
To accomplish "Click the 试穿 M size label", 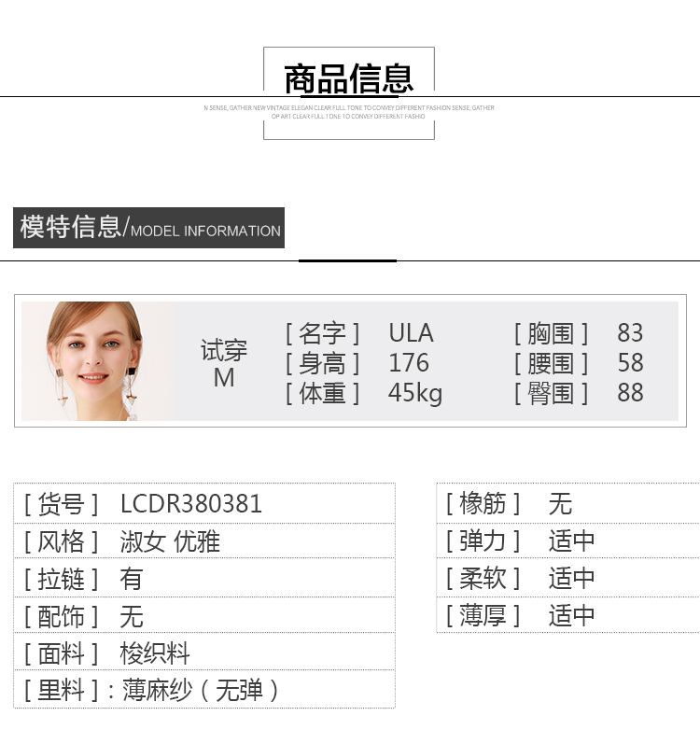I will click(x=224, y=364).
